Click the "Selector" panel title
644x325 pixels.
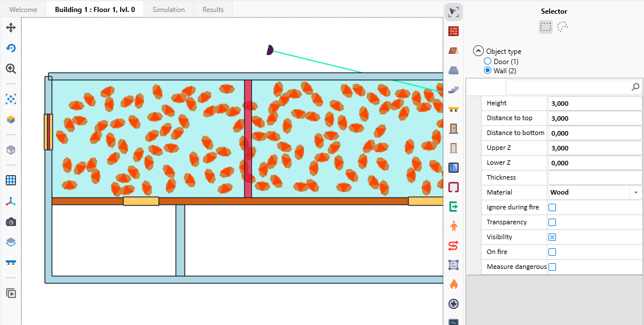click(x=554, y=11)
